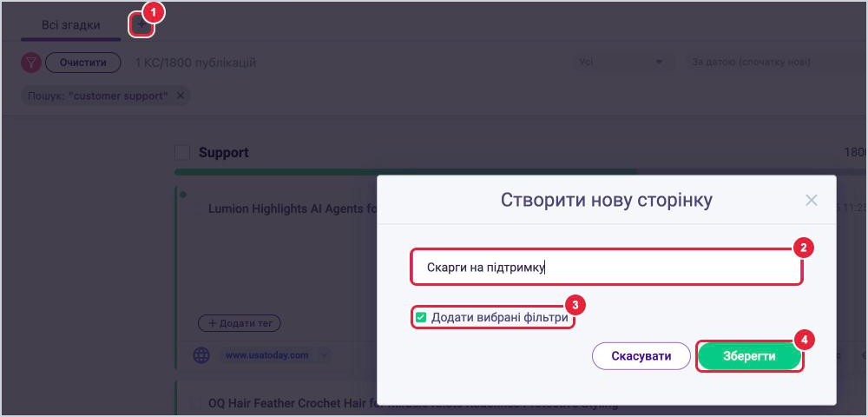Click the Додати тег button
This screenshot has width=868, height=417.
(240, 323)
